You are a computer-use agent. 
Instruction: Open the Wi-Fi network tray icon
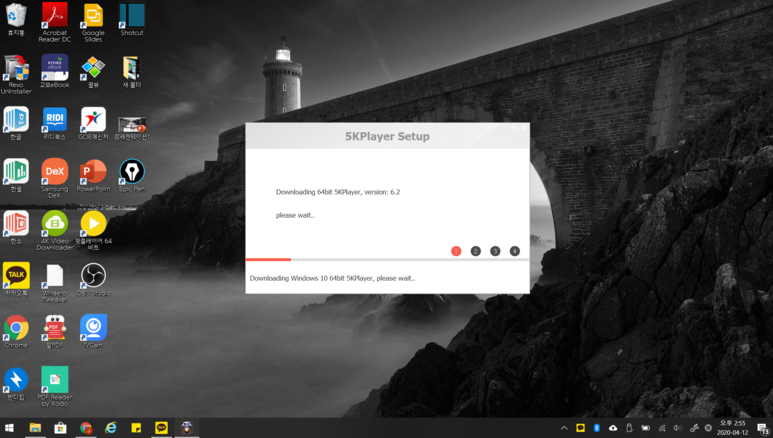pyautogui.click(x=662, y=428)
